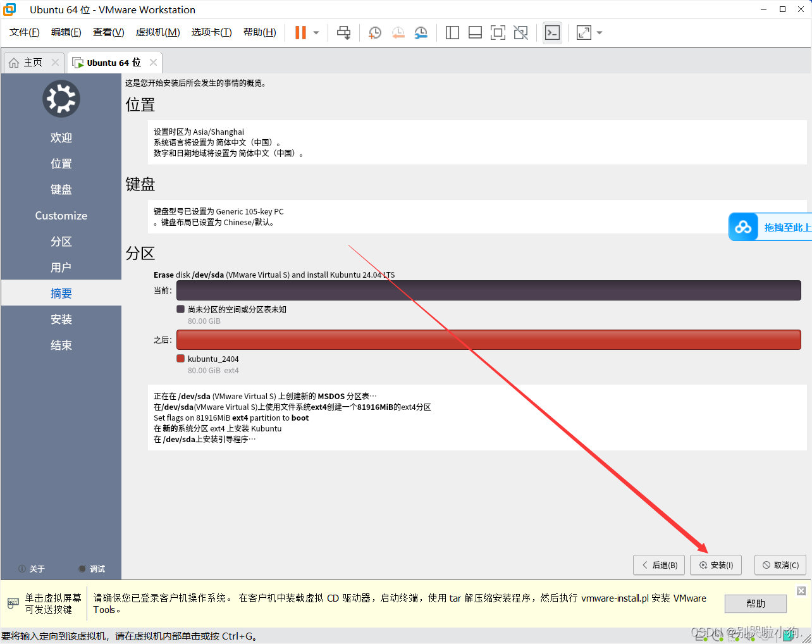The image size is (812, 644).
Task: Pause the virtual machine with the pause icon
Action: tap(300, 33)
